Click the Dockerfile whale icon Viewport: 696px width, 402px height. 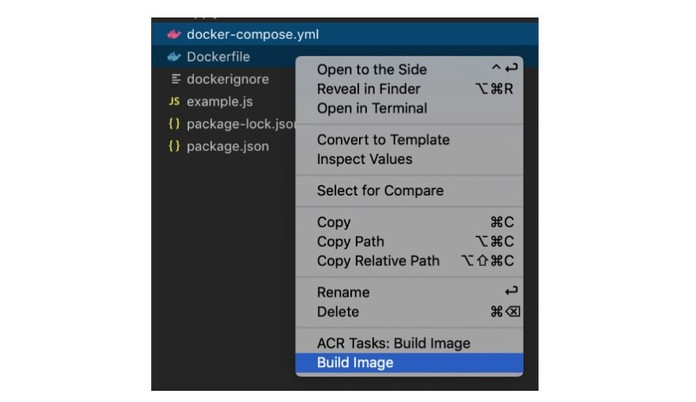click(x=174, y=57)
